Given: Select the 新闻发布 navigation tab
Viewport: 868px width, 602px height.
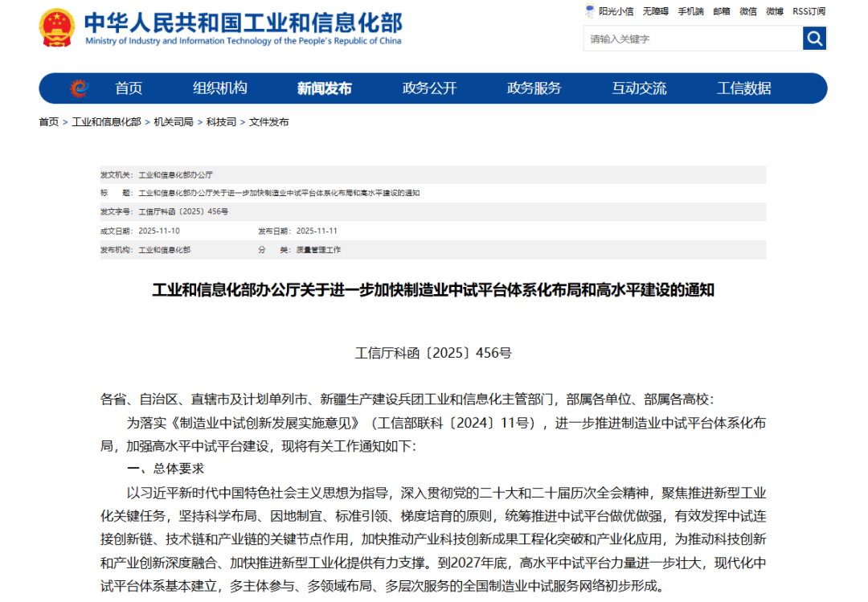Looking at the screenshot, I should click(324, 88).
